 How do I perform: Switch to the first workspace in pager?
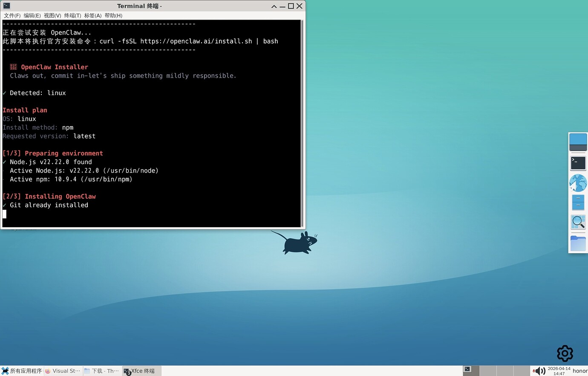point(471,371)
